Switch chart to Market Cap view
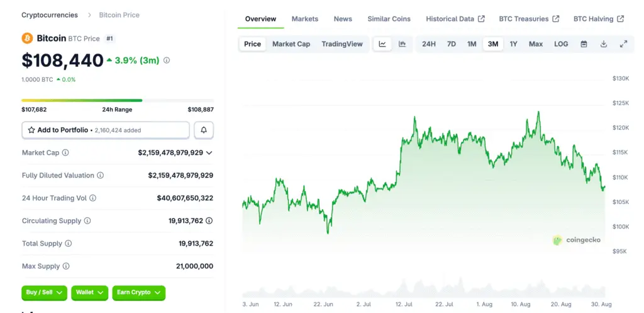Screen dimensions: 644x313 291,44
